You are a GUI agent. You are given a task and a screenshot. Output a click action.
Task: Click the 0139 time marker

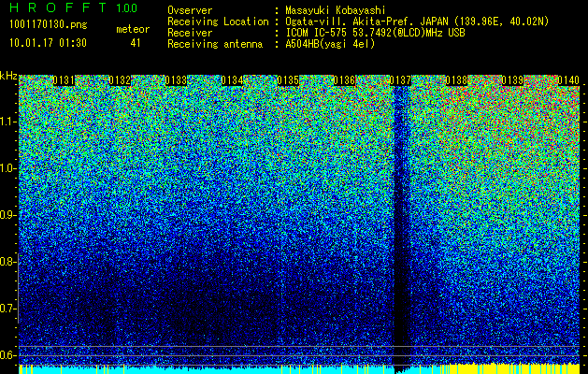click(512, 80)
